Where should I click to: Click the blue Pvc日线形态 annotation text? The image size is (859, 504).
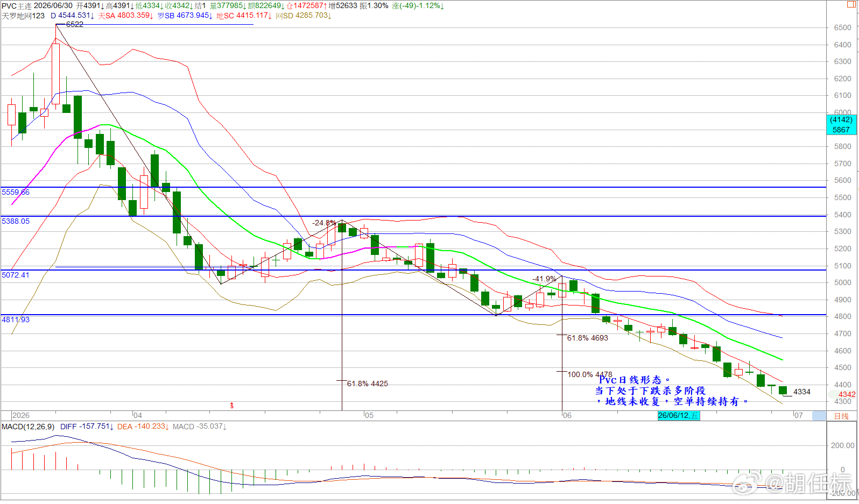tap(635, 380)
